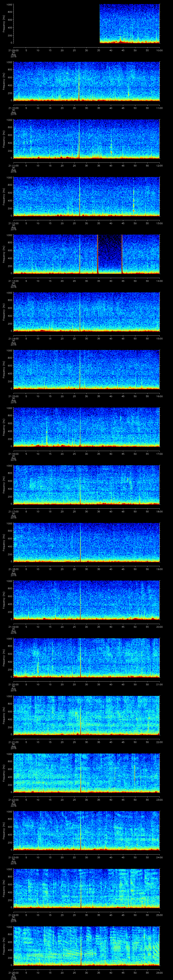Click the 21:25:00 start time label

13,972
